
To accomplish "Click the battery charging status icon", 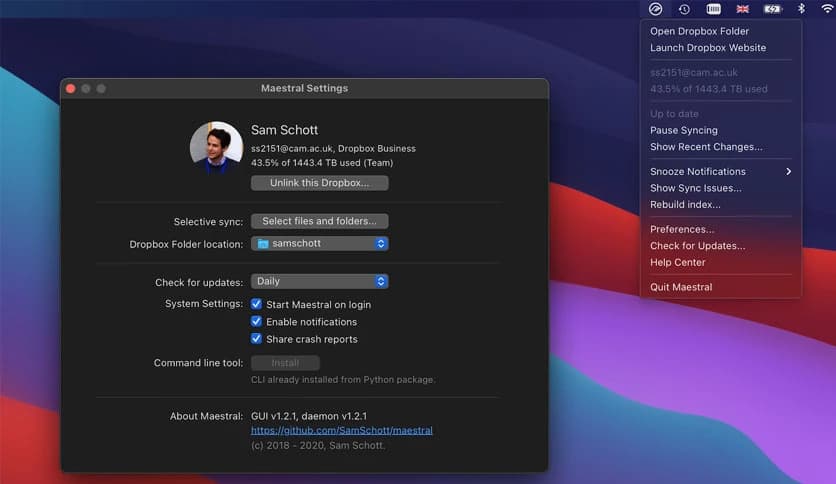I will pos(772,9).
